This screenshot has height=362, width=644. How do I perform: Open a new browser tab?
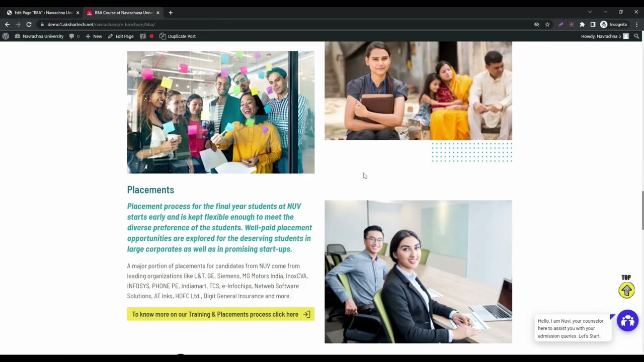[x=171, y=13]
